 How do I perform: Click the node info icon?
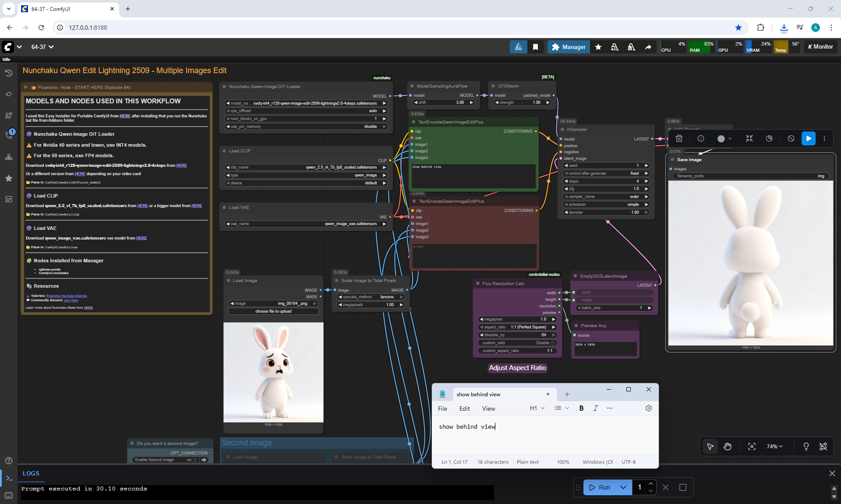click(x=701, y=139)
